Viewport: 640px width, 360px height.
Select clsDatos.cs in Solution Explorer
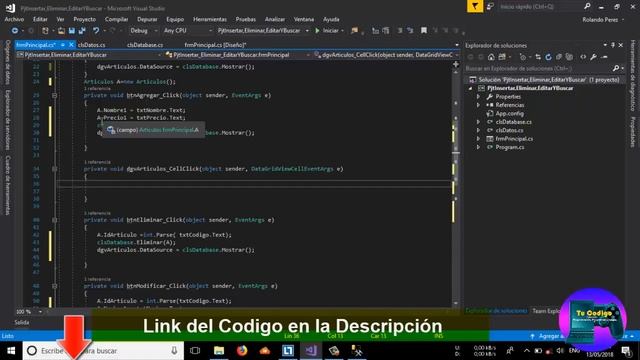(509, 130)
